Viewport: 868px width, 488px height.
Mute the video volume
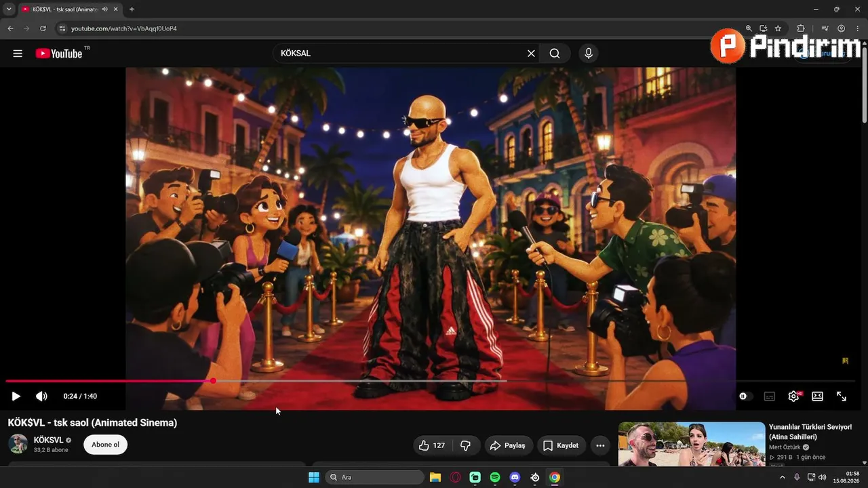click(41, 396)
